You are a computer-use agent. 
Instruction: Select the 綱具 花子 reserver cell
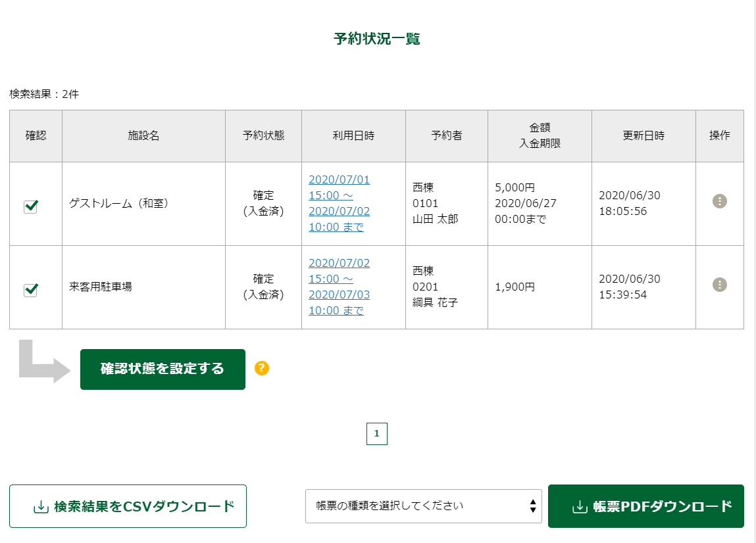435,302
